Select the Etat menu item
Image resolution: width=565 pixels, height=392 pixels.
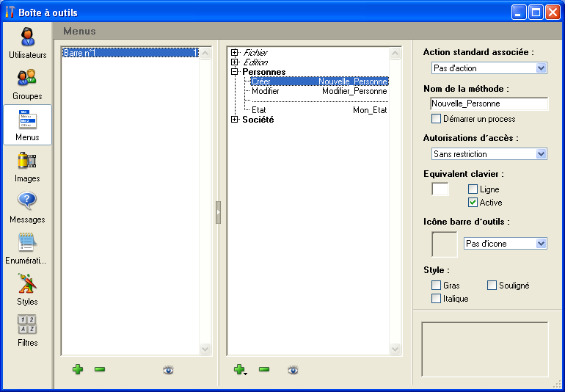pos(259,110)
